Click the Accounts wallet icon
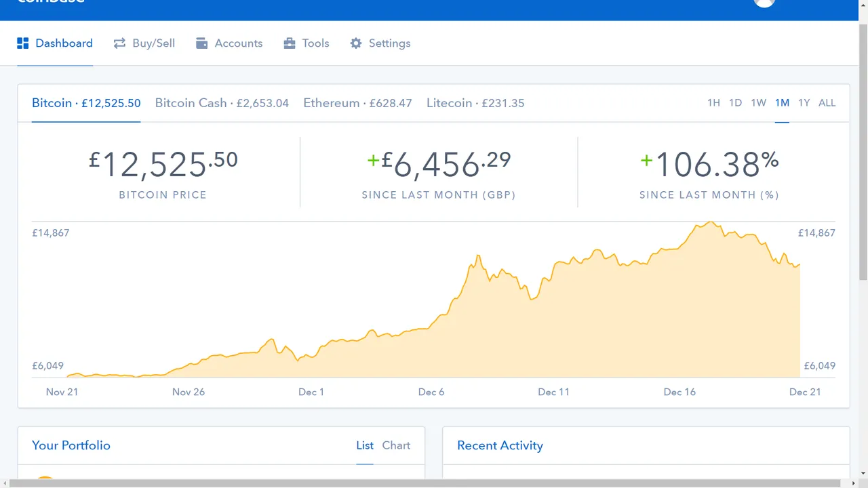 pyautogui.click(x=201, y=43)
